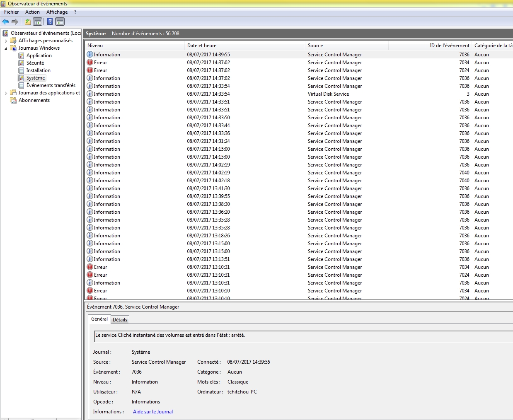Open help via the question mark toolbar icon

click(x=50, y=22)
